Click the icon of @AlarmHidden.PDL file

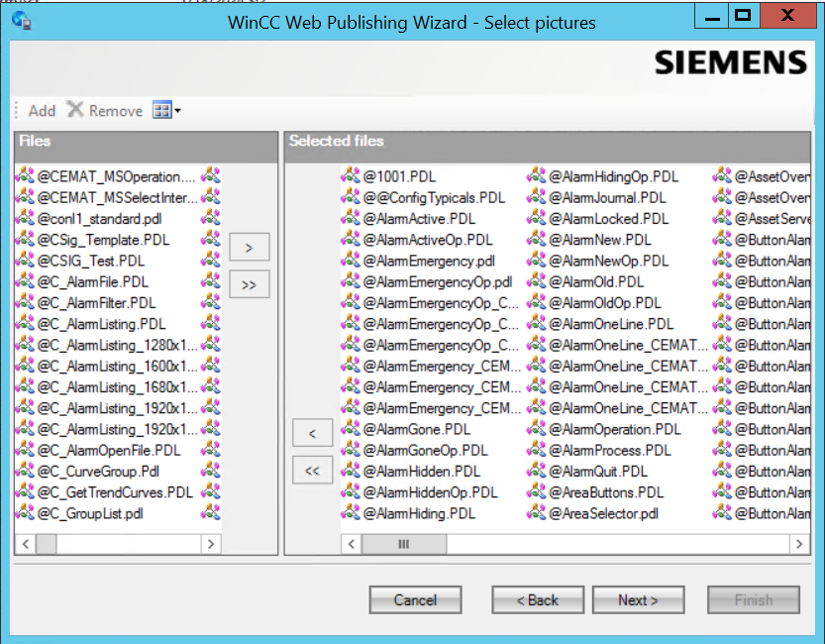[351, 470]
